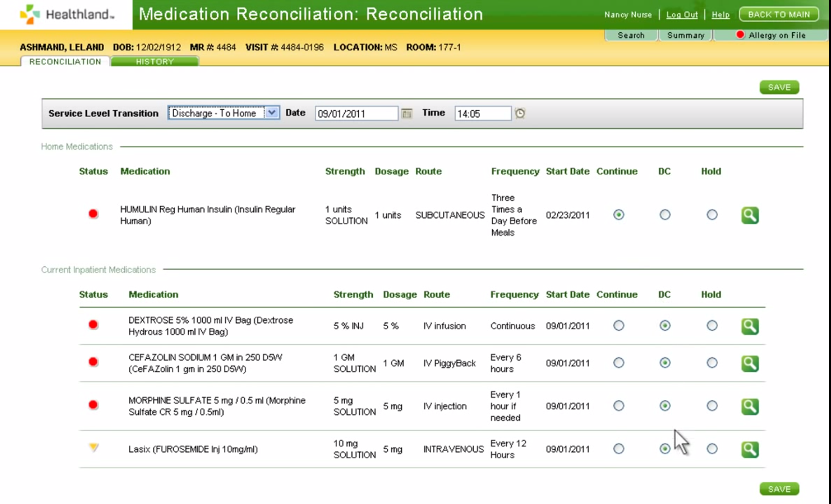Click the top SAVE button
The image size is (831, 504).
[x=779, y=87]
